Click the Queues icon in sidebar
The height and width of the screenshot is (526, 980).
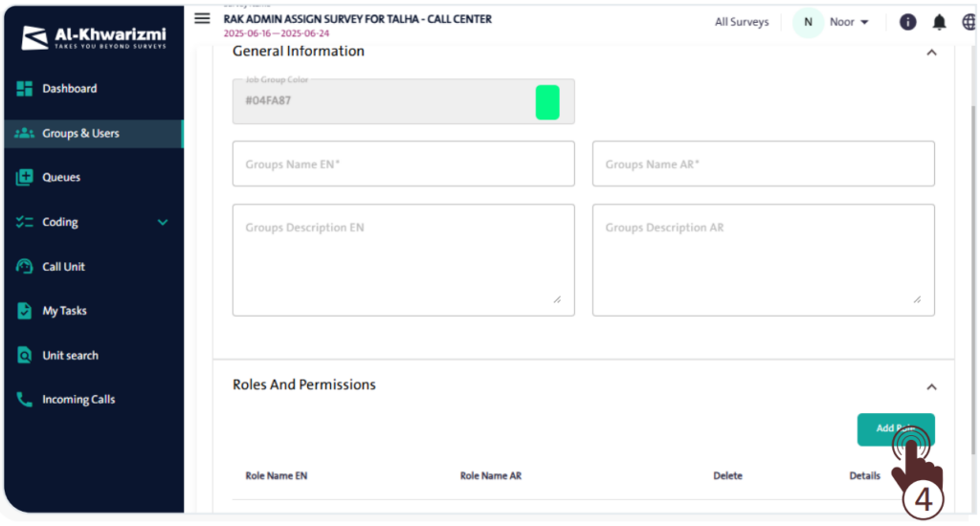25,178
